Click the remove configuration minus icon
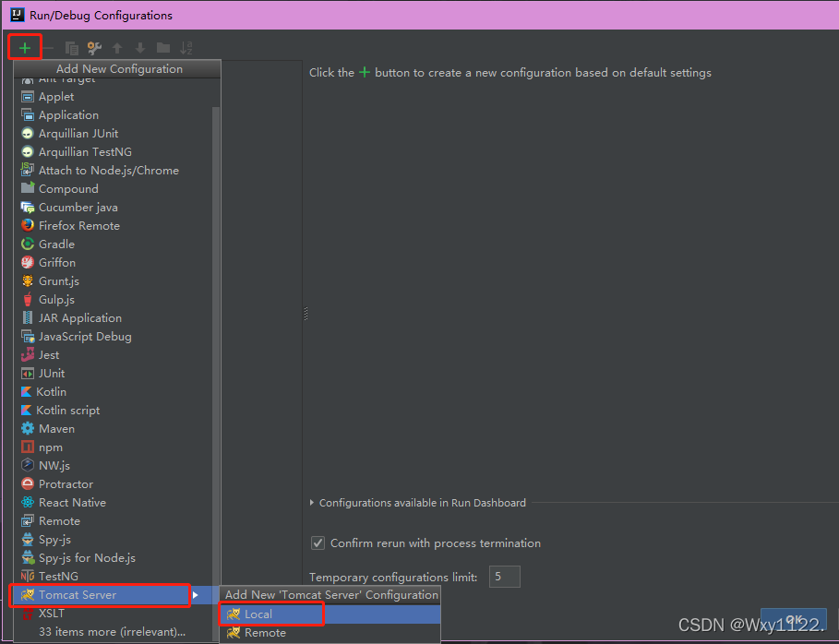 pos(48,48)
